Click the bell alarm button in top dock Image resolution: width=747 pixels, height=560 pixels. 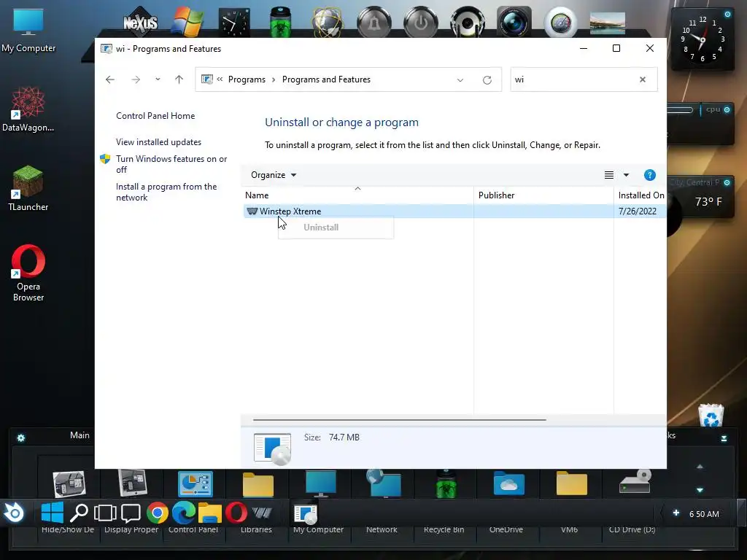click(374, 22)
